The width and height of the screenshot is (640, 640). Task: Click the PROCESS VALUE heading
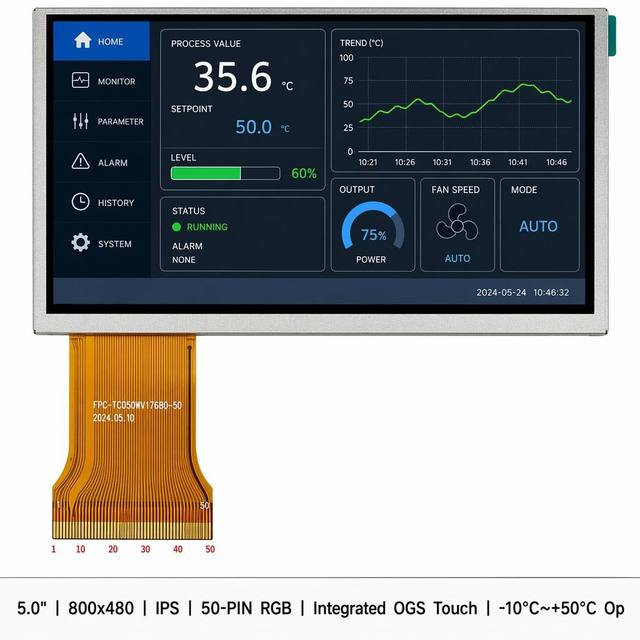[206, 44]
